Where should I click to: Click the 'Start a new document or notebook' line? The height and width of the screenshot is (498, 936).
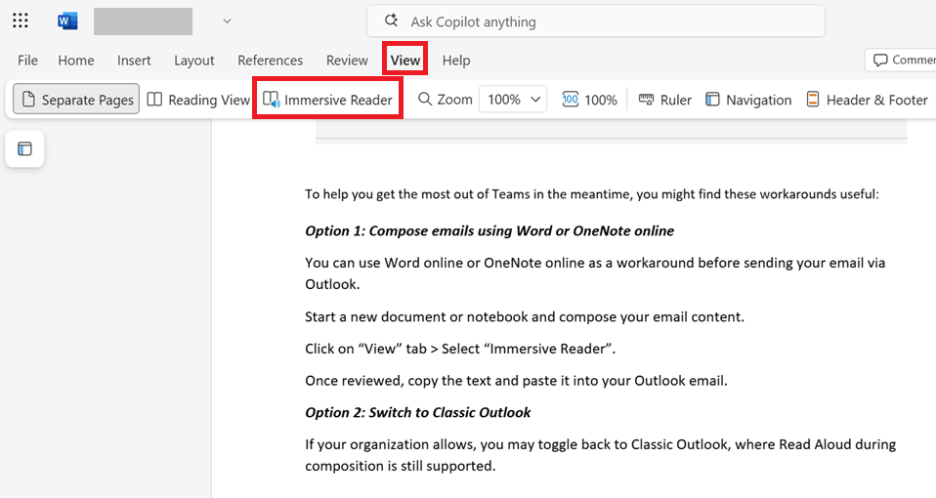[x=525, y=317]
